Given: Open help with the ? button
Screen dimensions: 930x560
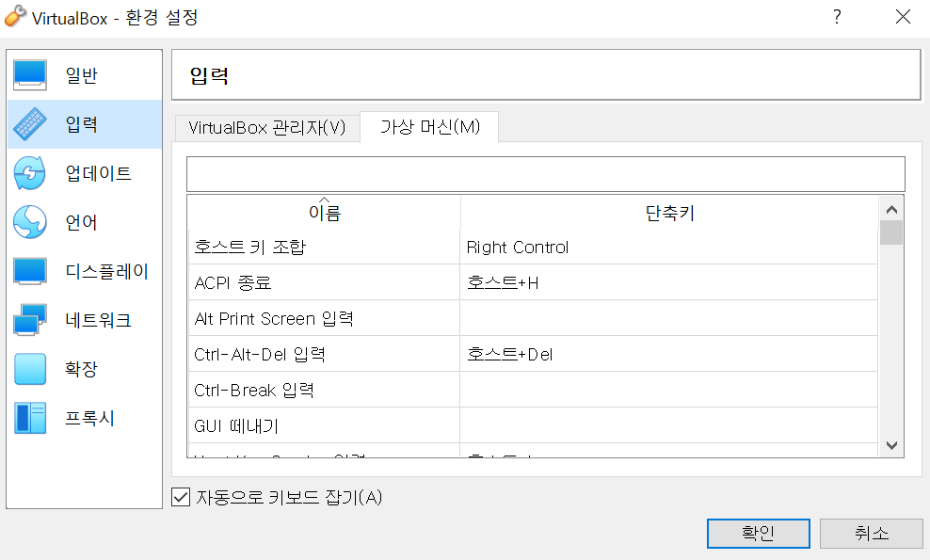Looking at the screenshot, I should [x=837, y=17].
